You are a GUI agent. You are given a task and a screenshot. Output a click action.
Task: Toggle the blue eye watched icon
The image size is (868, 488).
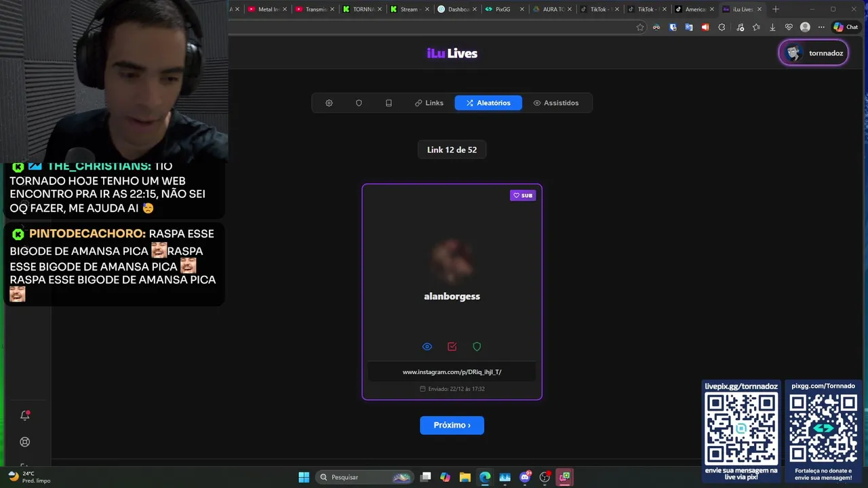(x=427, y=346)
